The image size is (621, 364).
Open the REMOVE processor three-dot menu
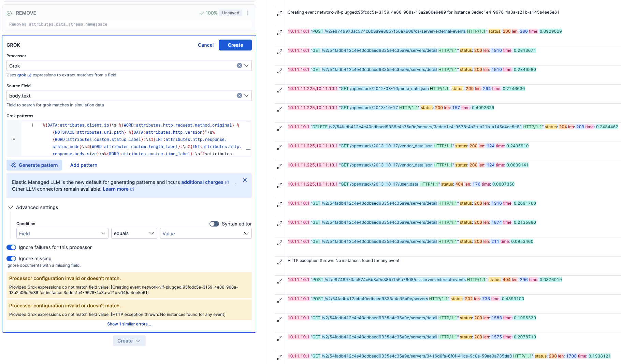point(248,13)
